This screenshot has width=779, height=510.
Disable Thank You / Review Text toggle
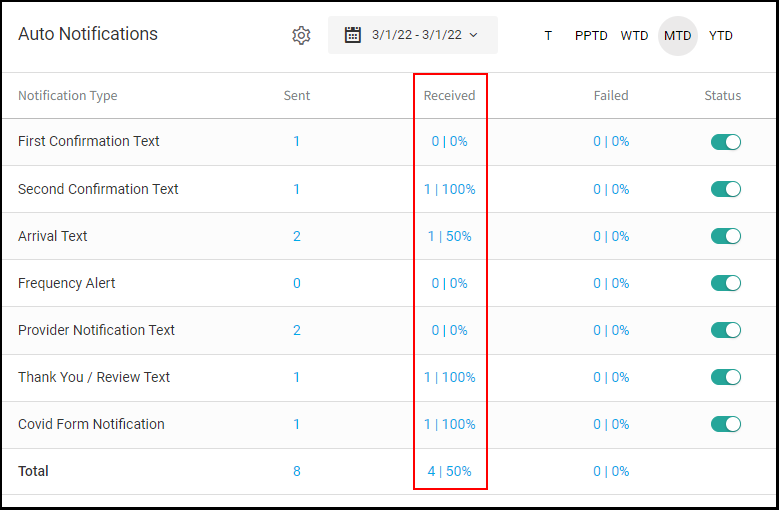pos(726,377)
